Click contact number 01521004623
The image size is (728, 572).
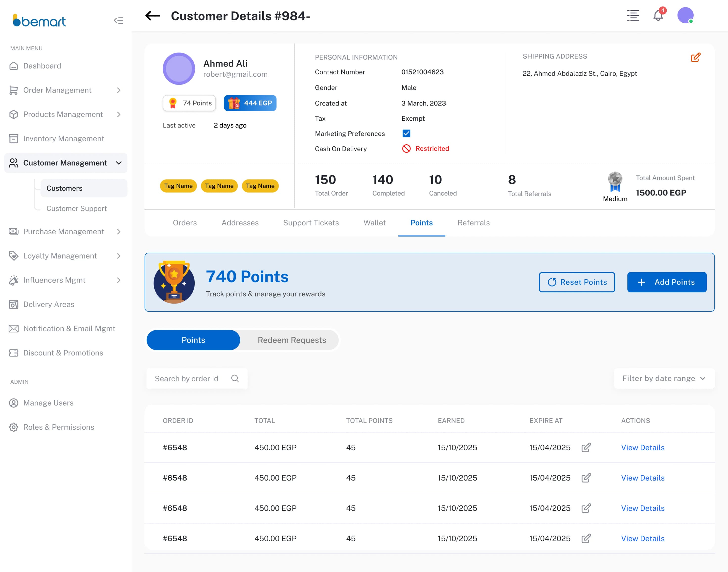pyautogui.click(x=422, y=72)
